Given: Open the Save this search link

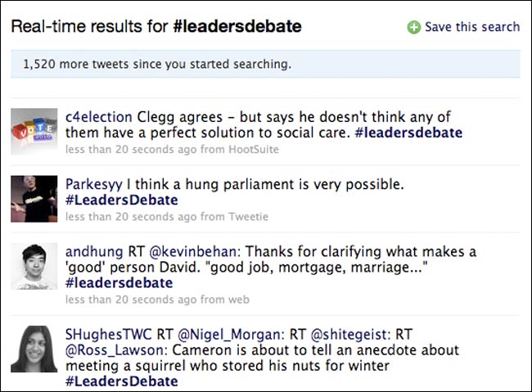Looking at the screenshot, I should tap(472, 27).
